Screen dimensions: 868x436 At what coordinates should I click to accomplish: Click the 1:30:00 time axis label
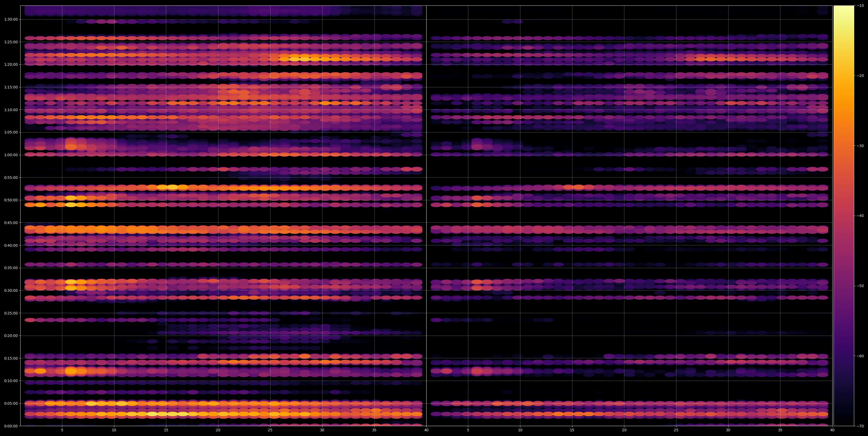pos(11,19)
